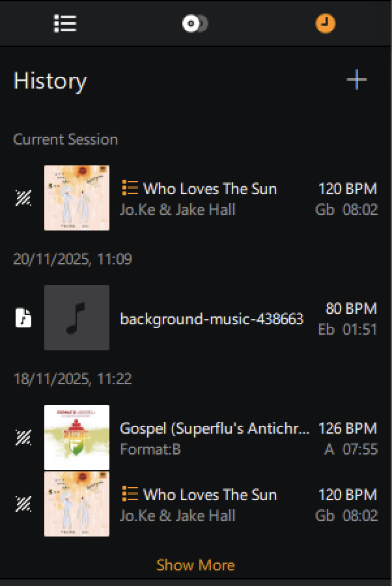Click the orange playlist icon on the top Who Loves The Sun title

(x=131, y=188)
